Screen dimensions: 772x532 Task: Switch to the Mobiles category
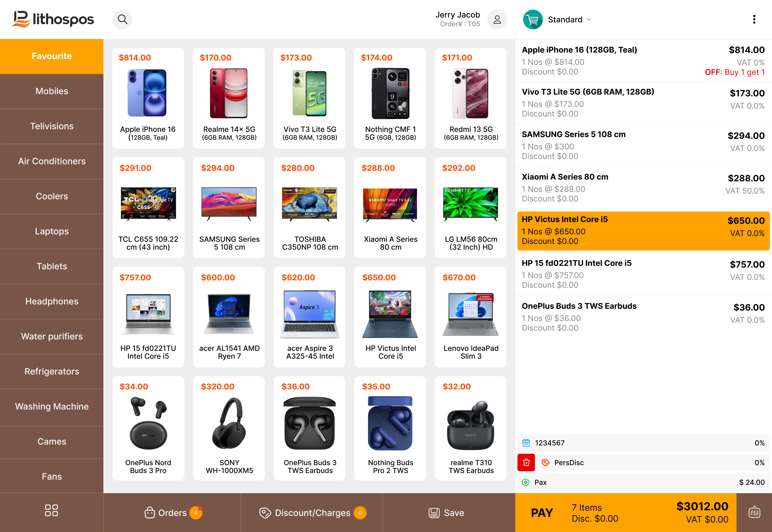point(52,91)
